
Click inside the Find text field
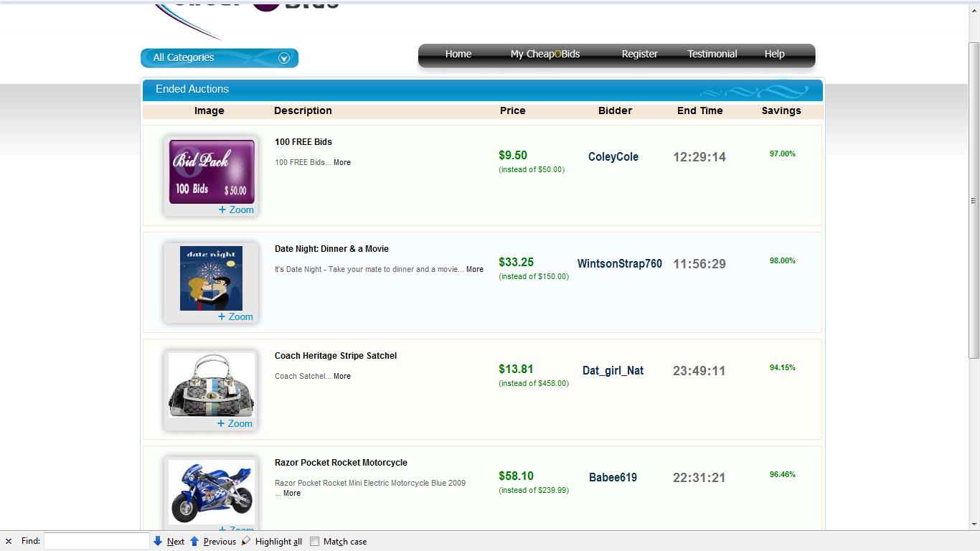[x=97, y=541]
